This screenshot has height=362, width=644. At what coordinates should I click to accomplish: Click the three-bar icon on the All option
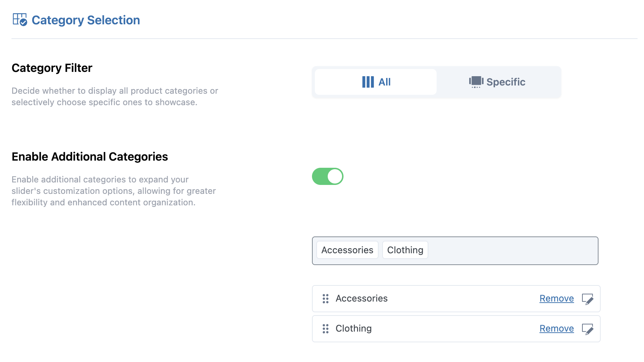click(x=368, y=82)
